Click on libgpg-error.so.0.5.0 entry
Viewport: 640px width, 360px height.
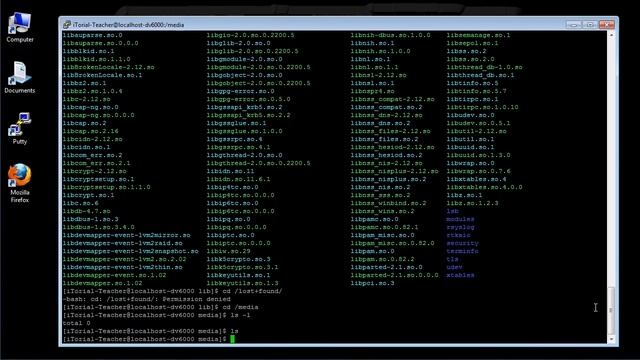248,99
